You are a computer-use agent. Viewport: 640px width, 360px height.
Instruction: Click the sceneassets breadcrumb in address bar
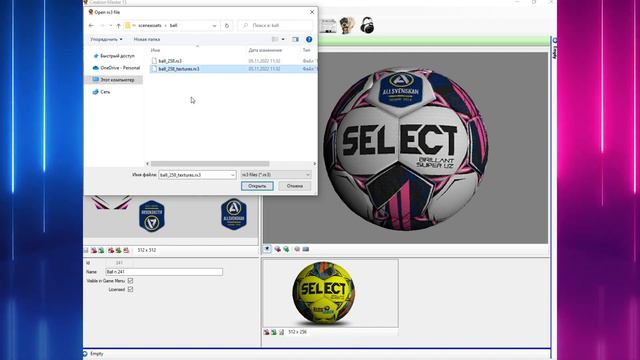pos(149,25)
